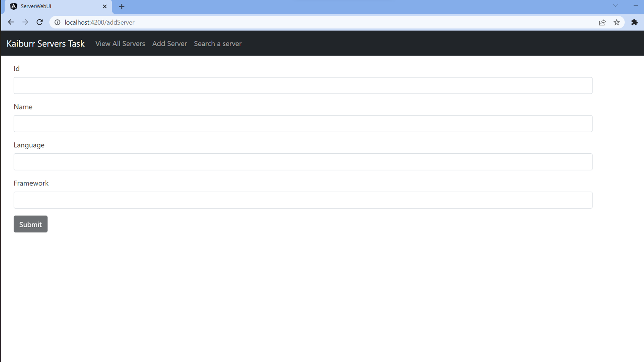The image size is (644, 362).
Task: Click the Kaiburr Servers Task brand link
Action: click(x=45, y=44)
